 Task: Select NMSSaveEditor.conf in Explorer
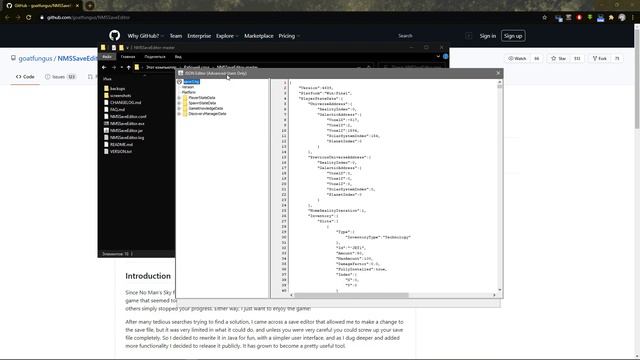click(x=125, y=116)
